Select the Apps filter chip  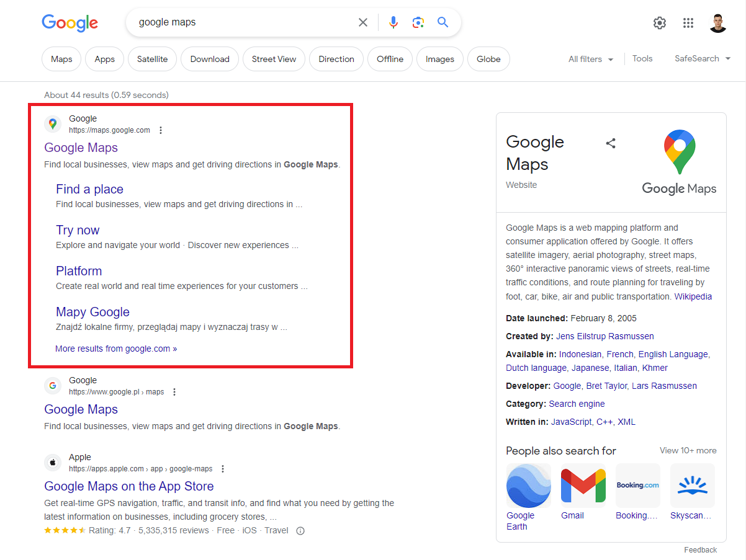(104, 59)
